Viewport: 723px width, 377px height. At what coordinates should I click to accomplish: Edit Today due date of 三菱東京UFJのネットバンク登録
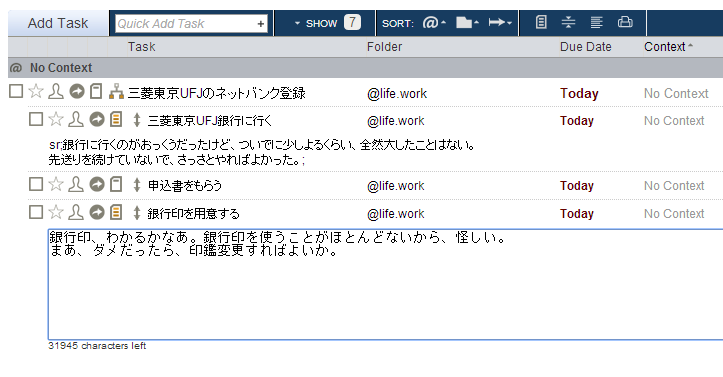coord(579,94)
